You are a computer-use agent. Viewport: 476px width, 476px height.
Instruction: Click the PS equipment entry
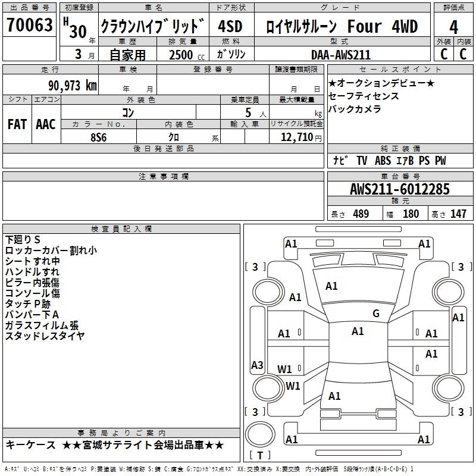(424, 161)
